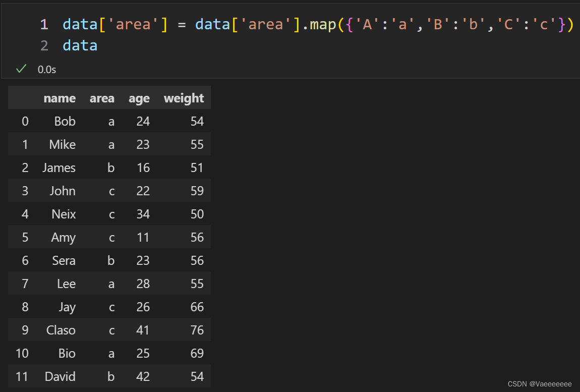Click weight value 76 in Claso's row

[x=197, y=330]
